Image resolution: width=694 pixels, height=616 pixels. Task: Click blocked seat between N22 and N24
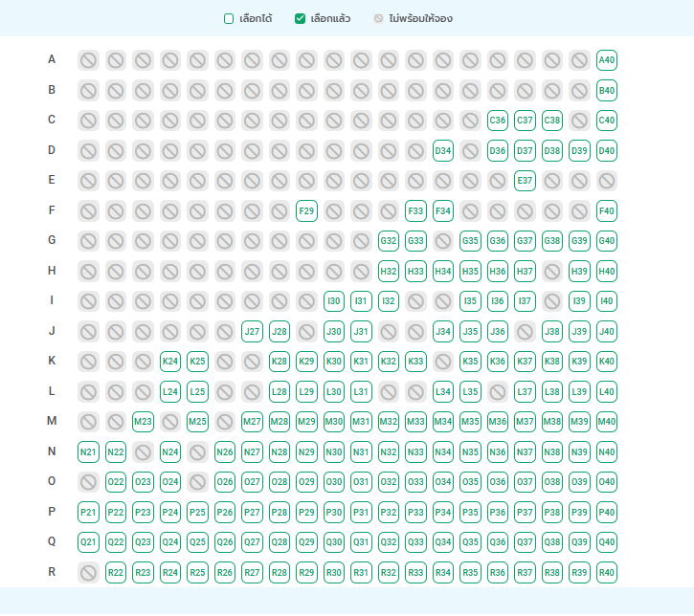[143, 451]
